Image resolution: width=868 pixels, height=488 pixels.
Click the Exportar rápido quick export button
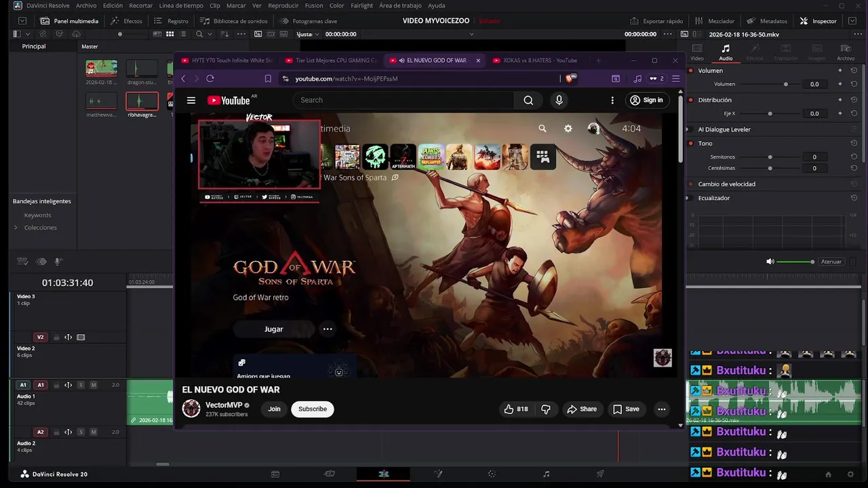(x=656, y=21)
